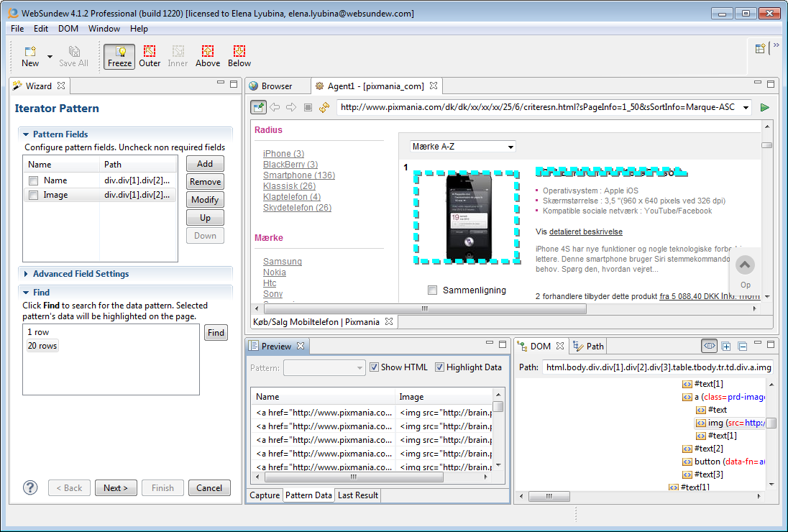This screenshot has width=788, height=532.
Task: Click the capture mode icon left of browser back arrow
Action: (x=258, y=107)
